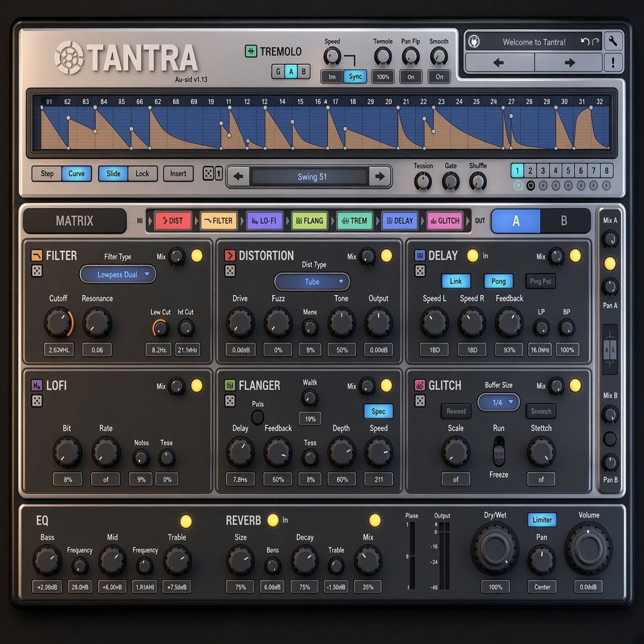Click the Tremolo module green icon
Image resolution: width=644 pixels, height=644 pixels.
tap(250, 52)
